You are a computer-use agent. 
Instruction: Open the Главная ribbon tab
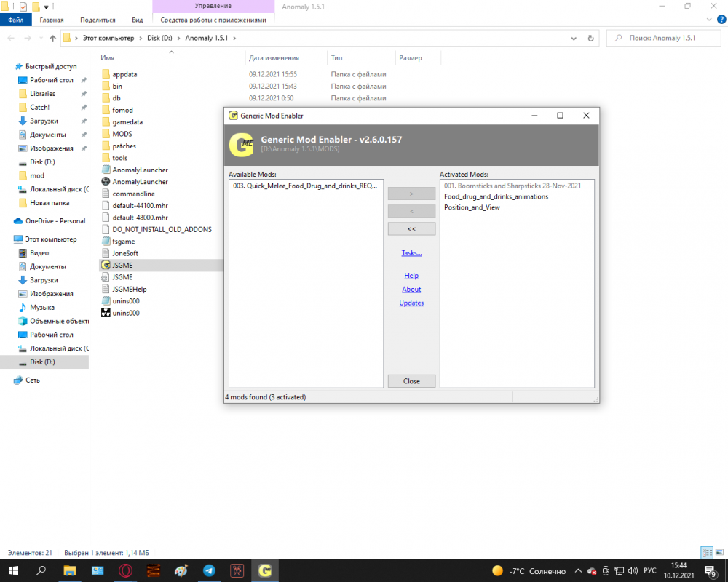[x=51, y=20]
